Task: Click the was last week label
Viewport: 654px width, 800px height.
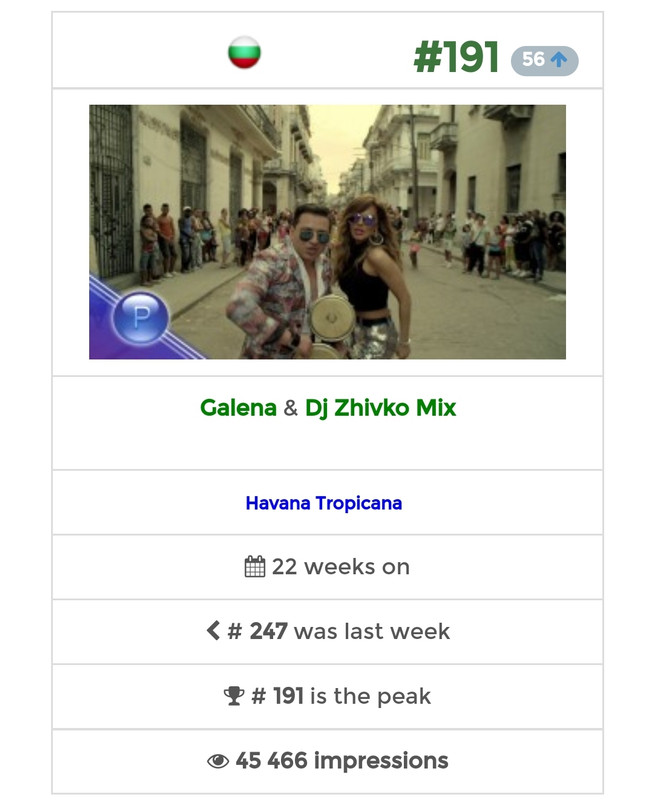Action: pyautogui.click(x=372, y=631)
